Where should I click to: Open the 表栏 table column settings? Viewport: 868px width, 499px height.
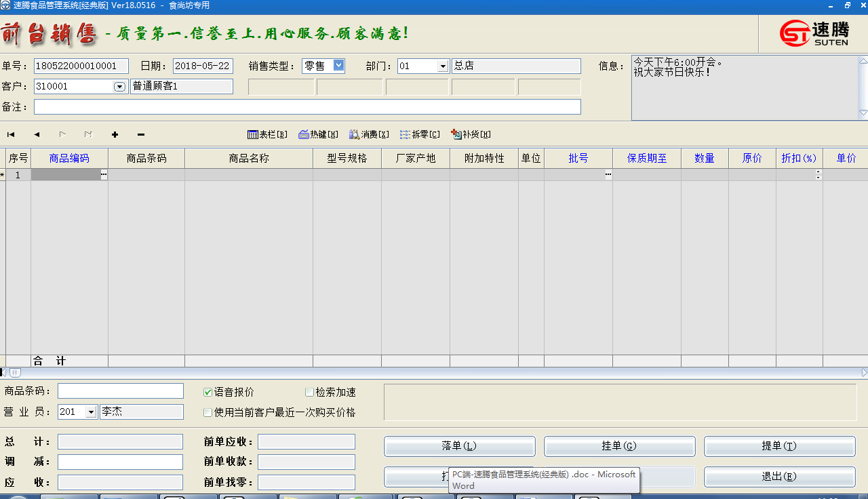tap(267, 134)
